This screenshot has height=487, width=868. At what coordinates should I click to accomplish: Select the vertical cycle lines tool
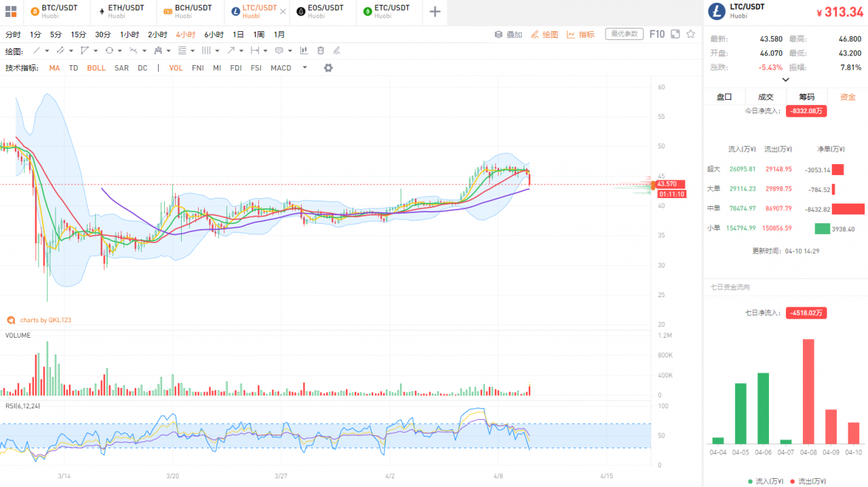tap(206, 50)
